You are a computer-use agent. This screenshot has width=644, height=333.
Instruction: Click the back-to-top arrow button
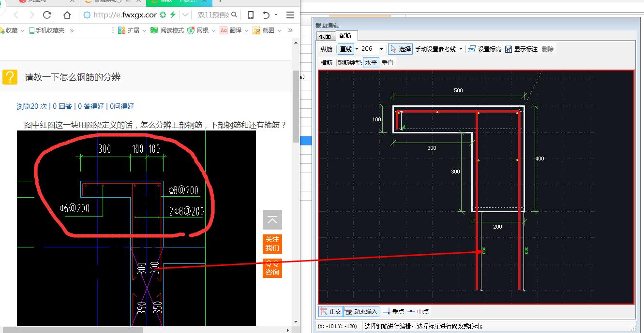(272, 220)
